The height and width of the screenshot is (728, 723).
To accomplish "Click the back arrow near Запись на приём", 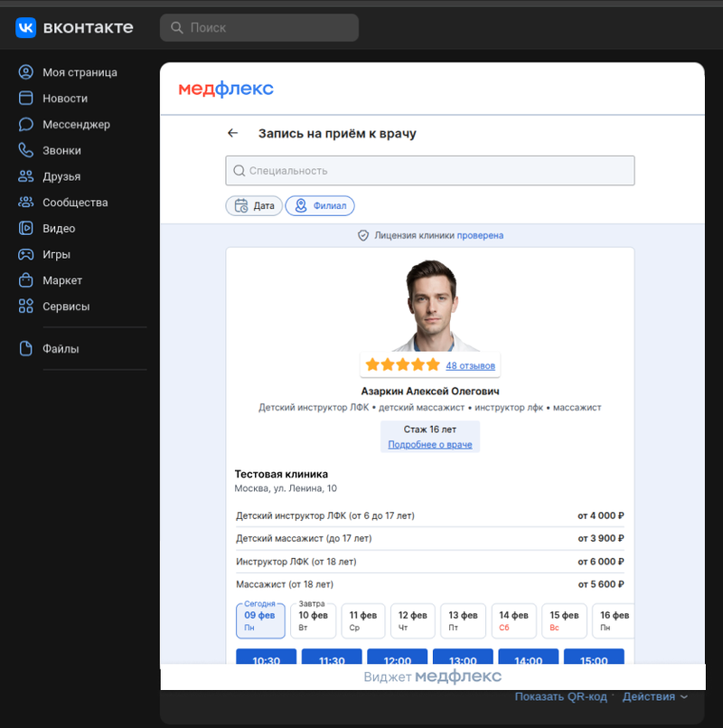I will [x=233, y=133].
